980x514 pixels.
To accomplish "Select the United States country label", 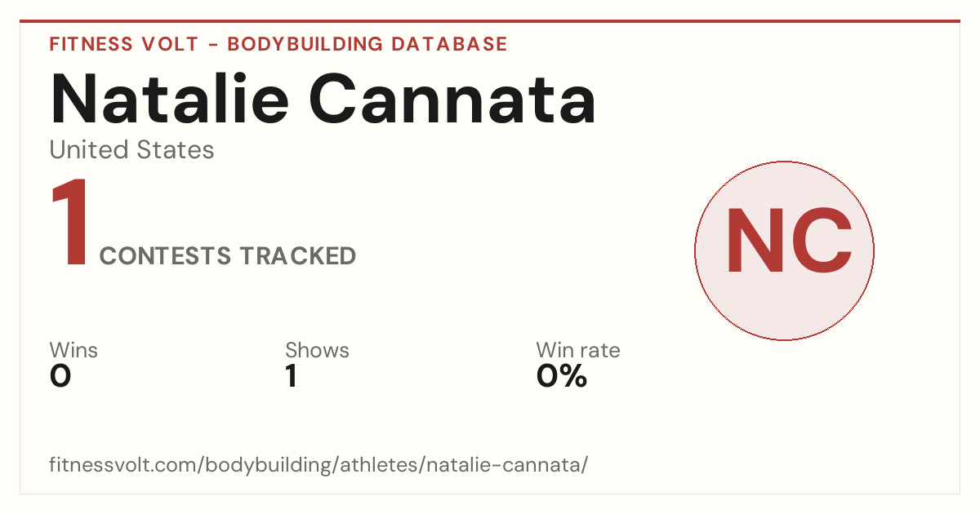I will pyautogui.click(x=131, y=150).
